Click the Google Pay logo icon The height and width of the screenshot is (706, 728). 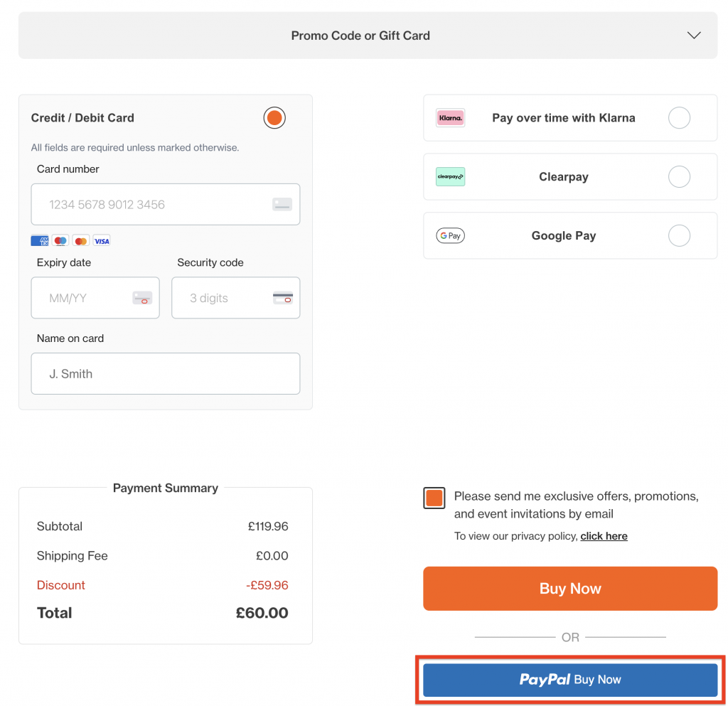[450, 236]
